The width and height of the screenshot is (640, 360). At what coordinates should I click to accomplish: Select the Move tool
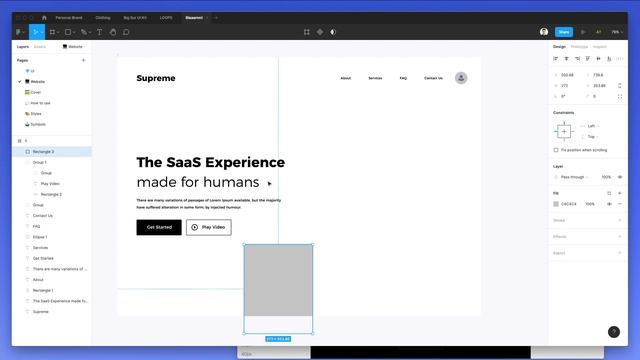click(35, 32)
